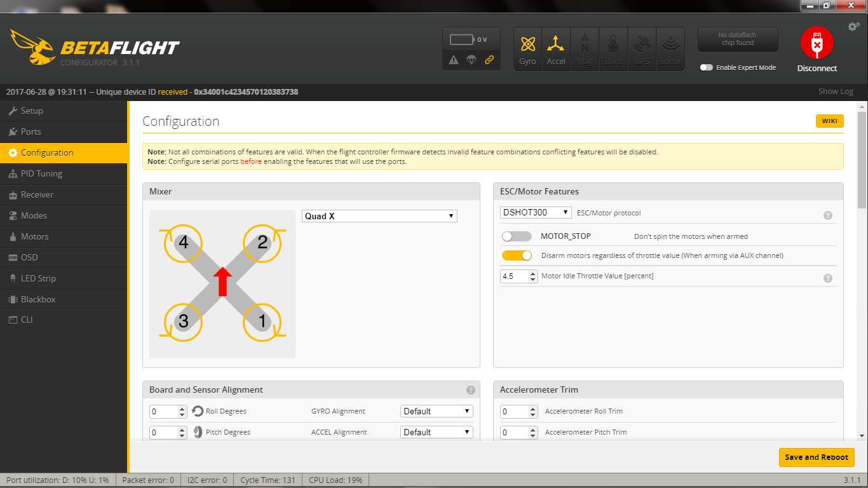This screenshot has height=488, width=868.
Task: Open the WIKI link button
Action: point(829,121)
